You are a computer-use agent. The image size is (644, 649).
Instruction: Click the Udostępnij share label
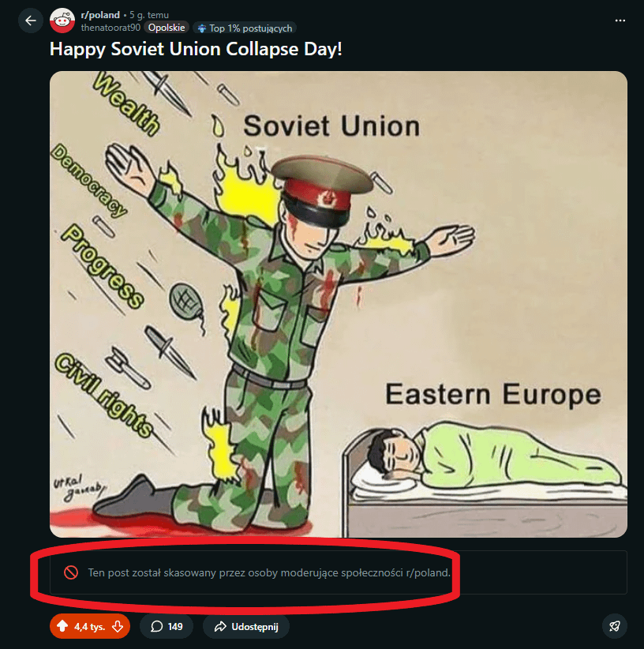coord(254,627)
